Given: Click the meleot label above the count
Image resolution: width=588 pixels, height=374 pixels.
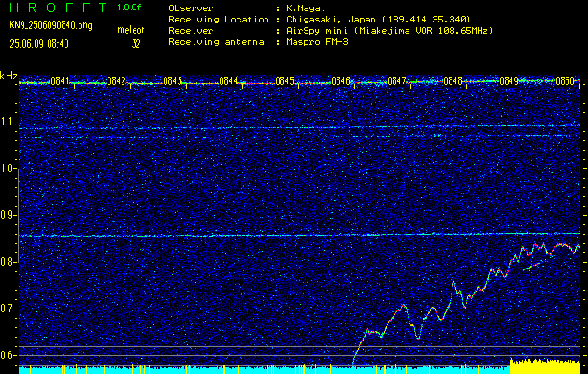Looking at the screenshot, I should pos(131,30).
